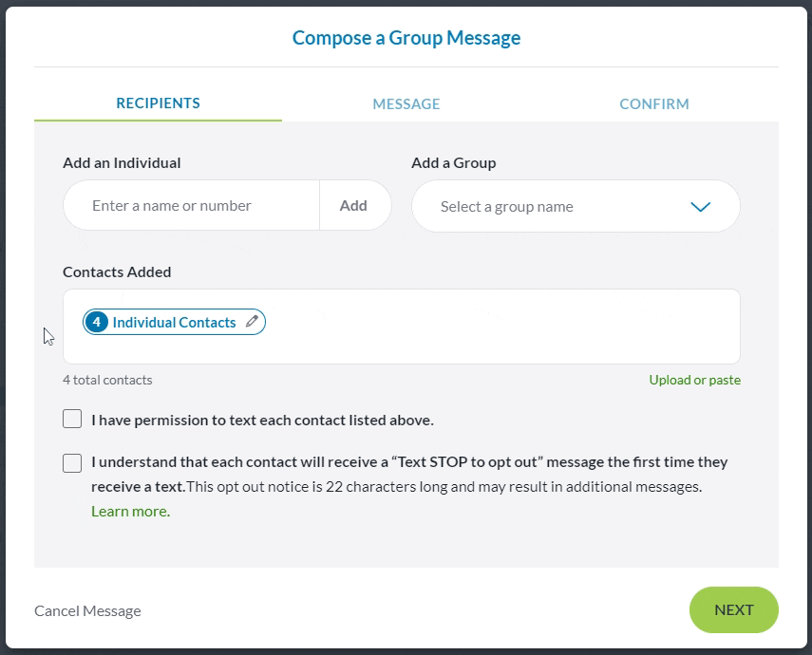The width and height of the screenshot is (812, 655).
Task: Click the 4 total contacts text
Action: pos(107,380)
